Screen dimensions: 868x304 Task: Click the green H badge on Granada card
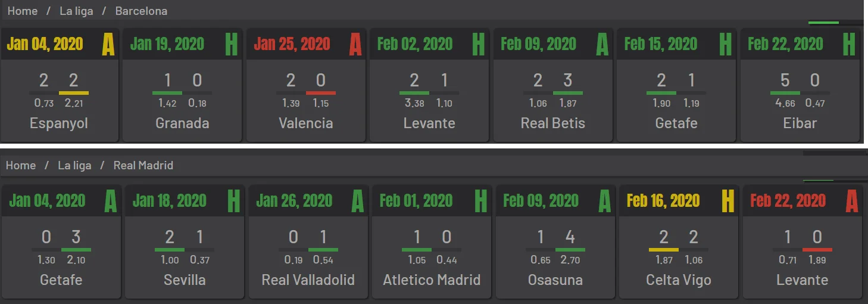tap(232, 44)
